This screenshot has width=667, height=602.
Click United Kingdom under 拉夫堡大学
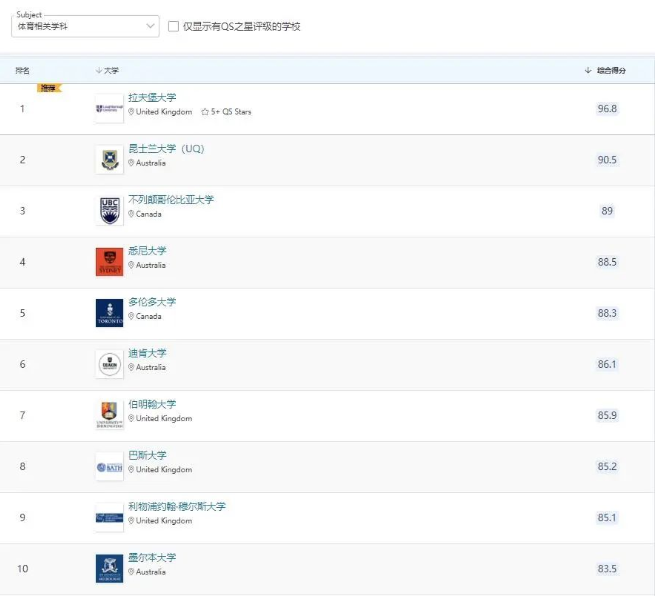click(x=164, y=112)
